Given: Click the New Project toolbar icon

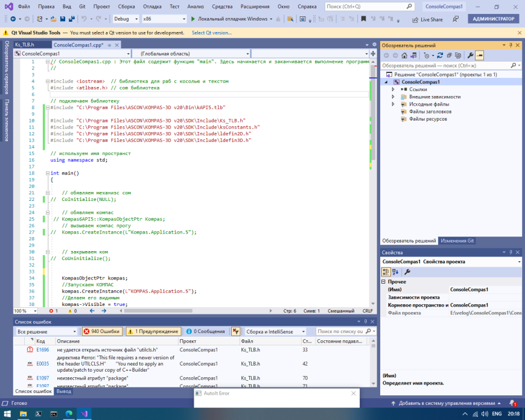Looking at the screenshot, I should [x=39, y=19].
